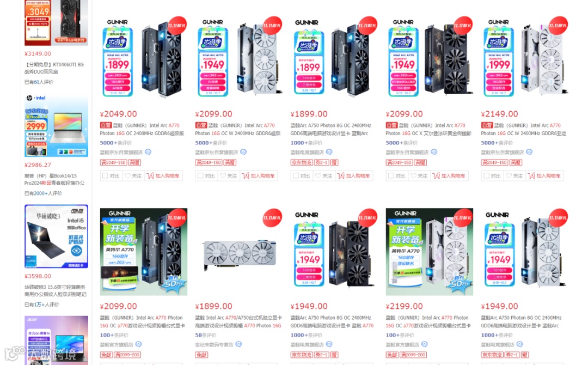Tick the 对比 checkbox on ¥1899 A750 product
The width and height of the screenshot is (588, 365).
(296, 175)
